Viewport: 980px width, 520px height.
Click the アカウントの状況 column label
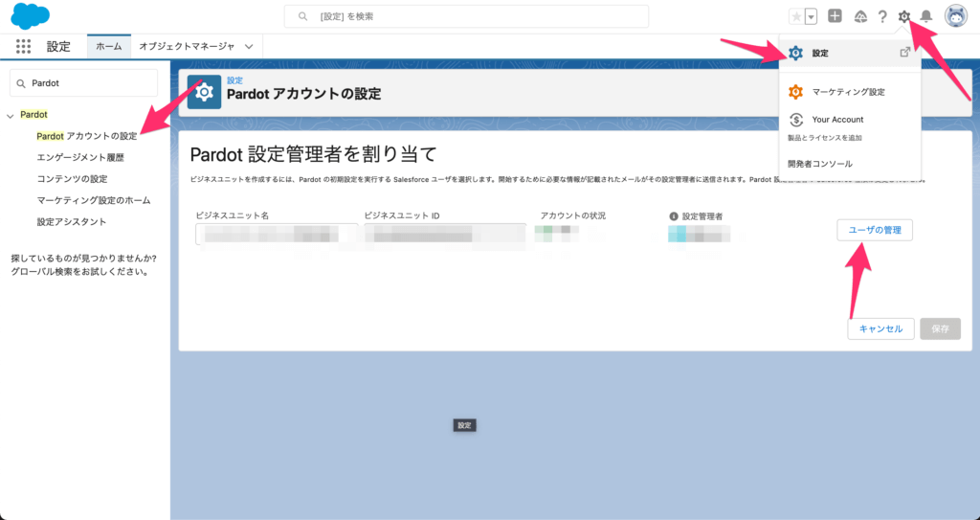click(573, 215)
